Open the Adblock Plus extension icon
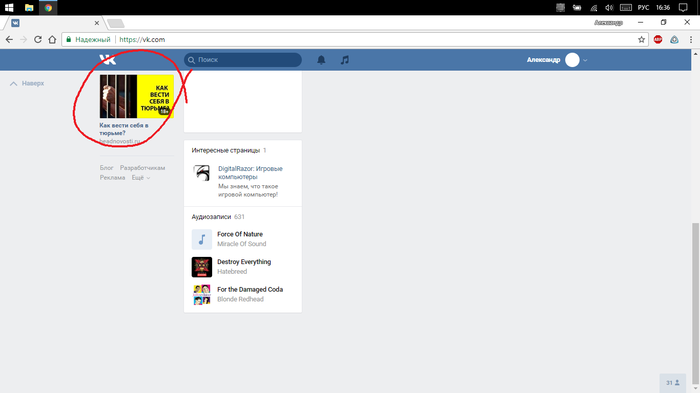Viewport: 700px width, 393px height. tap(658, 39)
